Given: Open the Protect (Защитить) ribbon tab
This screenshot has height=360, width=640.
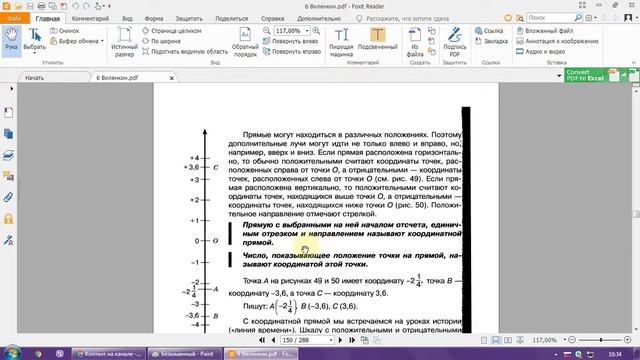Looking at the screenshot, I should (x=189, y=18).
